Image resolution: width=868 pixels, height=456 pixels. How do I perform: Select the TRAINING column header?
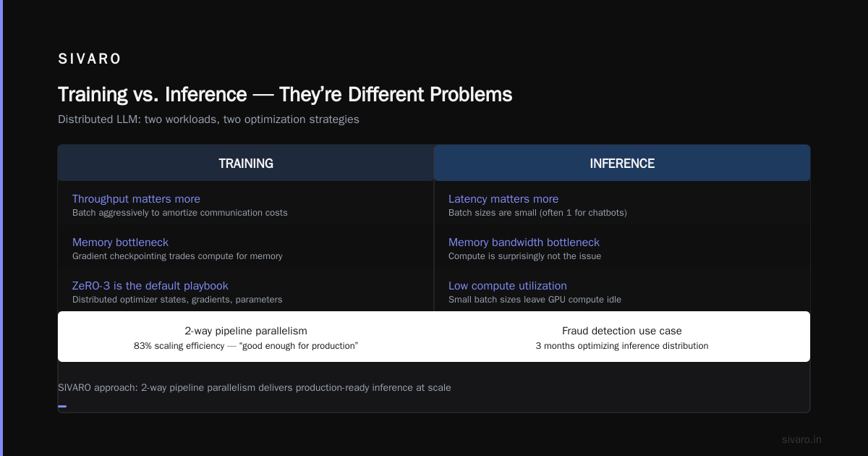[x=246, y=164]
